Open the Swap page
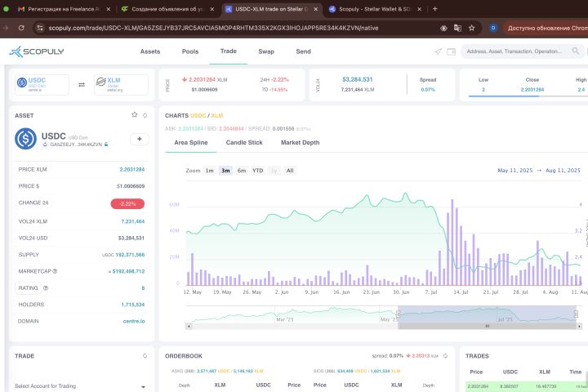 (x=266, y=51)
